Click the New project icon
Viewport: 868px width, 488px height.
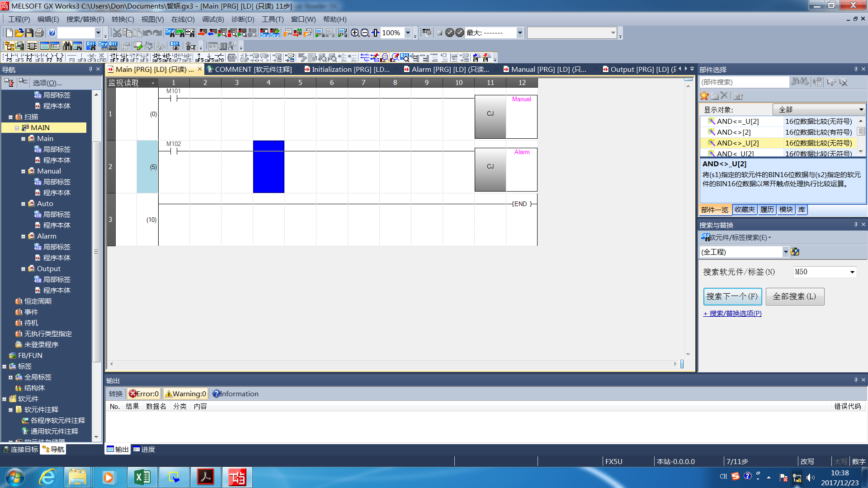click(9, 33)
